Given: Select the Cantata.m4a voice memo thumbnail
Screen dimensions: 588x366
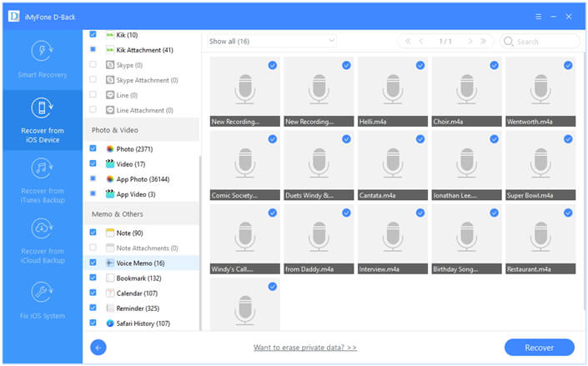Looking at the screenshot, I should click(x=393, y=165).
